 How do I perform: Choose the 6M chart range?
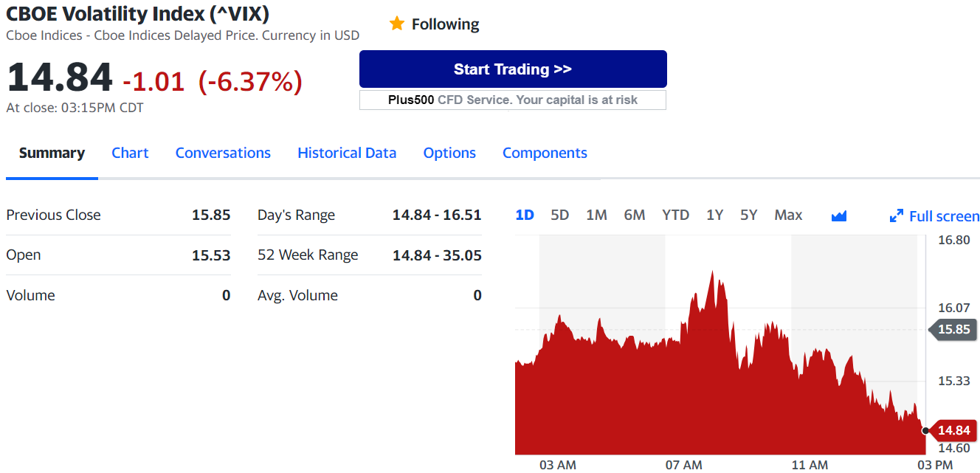point(635,215)
